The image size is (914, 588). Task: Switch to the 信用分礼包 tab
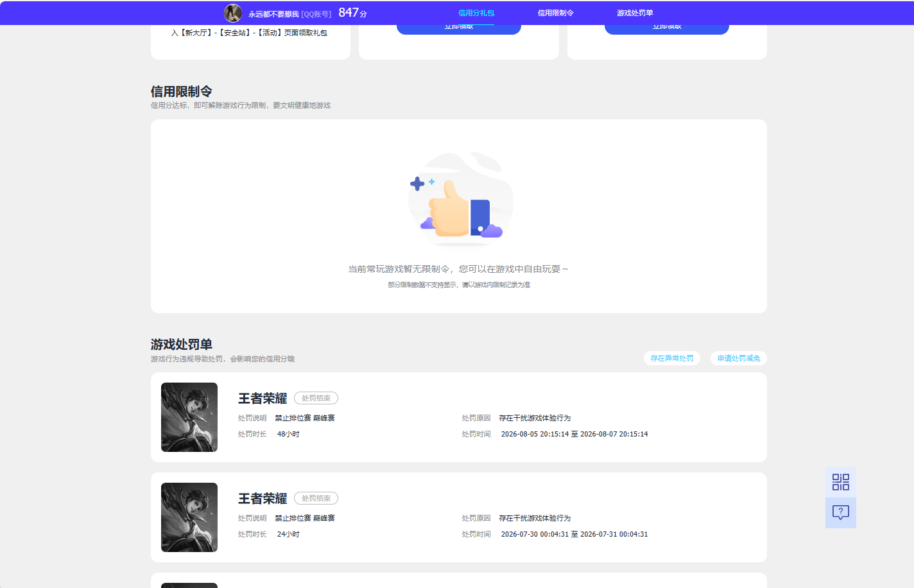[x=476, y=13]
